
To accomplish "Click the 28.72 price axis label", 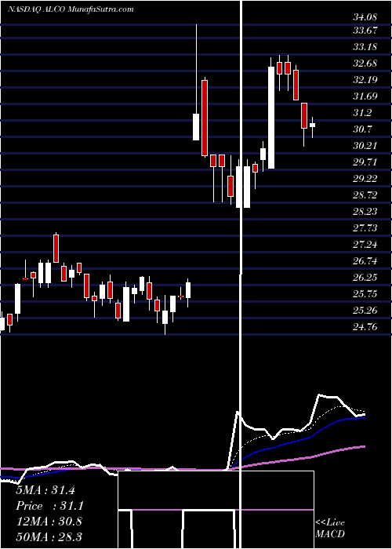I will pyautogui.click(x=365, y=195).
